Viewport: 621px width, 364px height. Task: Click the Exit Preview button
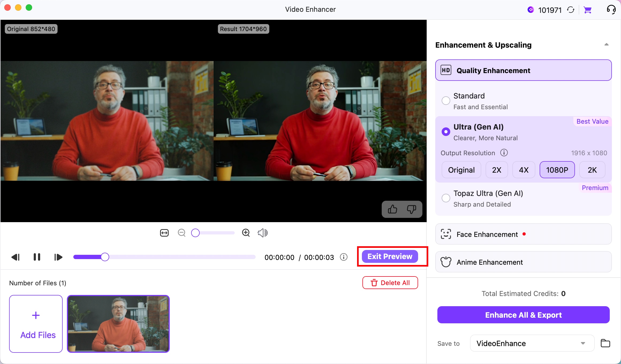click(x=390, y=256)
